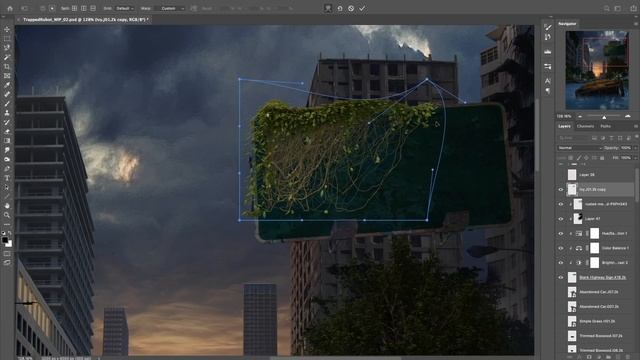Viewport: 640px width, 360px height.
Task: Commit the warp transform with checkmark
Action: (x=362, y=8)
